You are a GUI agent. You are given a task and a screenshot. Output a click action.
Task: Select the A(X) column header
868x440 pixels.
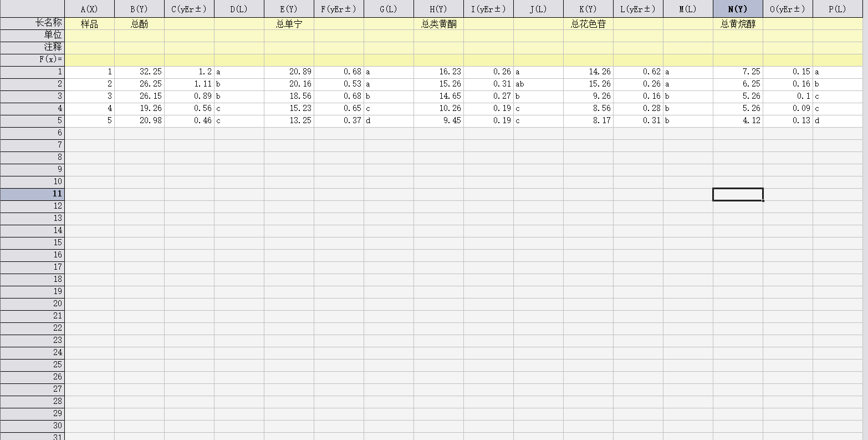point(89,9)
